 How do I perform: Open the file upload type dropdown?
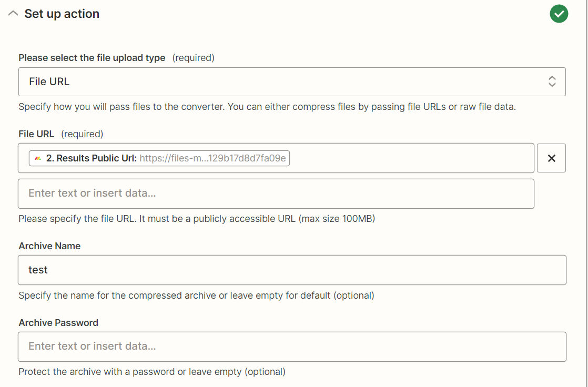[x=292, y=82]
